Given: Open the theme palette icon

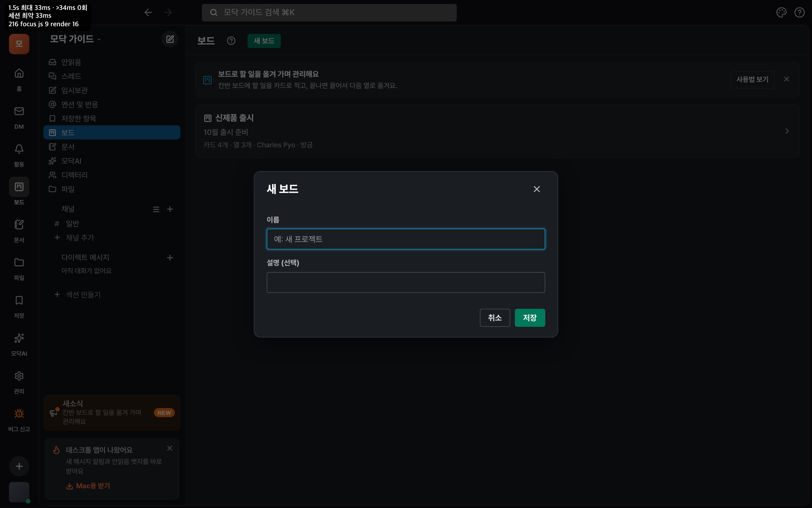Looking at the screenshot, I should [x=781, y=12].
